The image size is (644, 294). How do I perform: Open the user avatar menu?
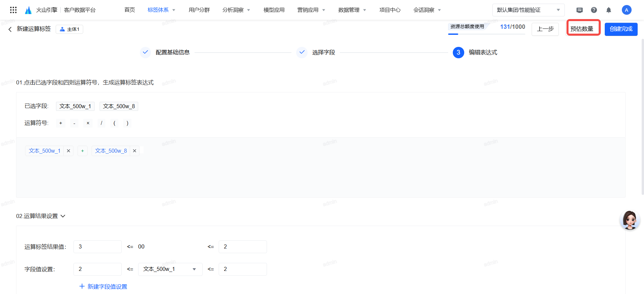627,10
